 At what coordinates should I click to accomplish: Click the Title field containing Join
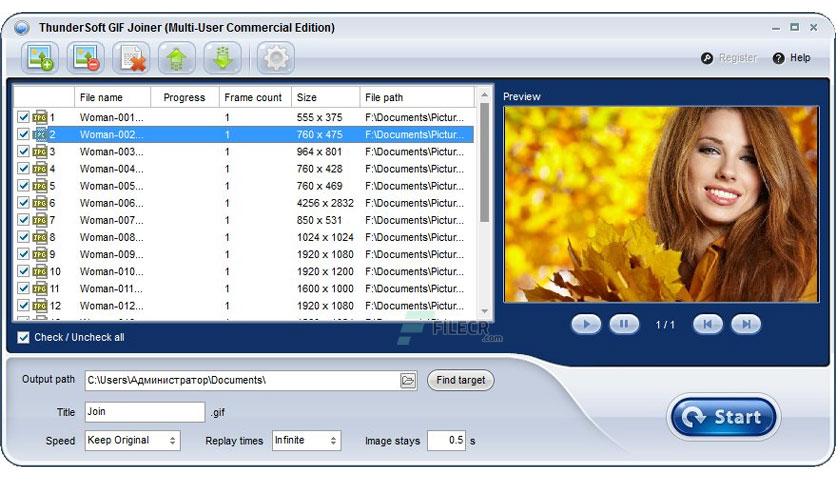[x=144, y=412]
